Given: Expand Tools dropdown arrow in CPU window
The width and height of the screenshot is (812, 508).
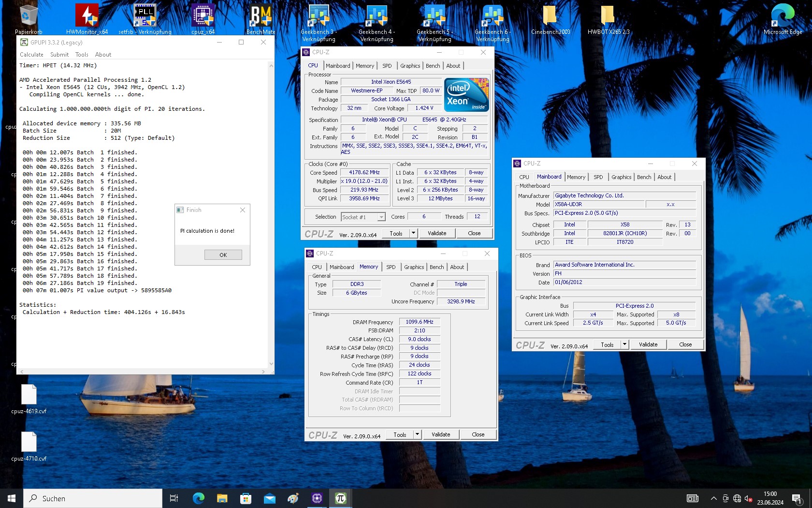Looking at the screenshot, I should 413,233.
